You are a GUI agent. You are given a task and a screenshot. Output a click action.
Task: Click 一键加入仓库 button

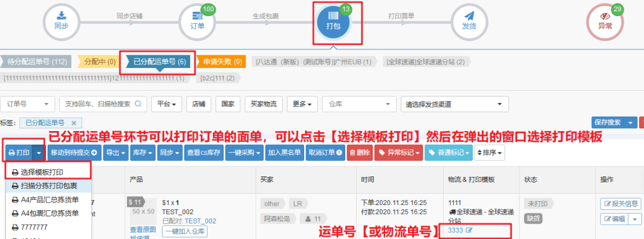[185, 231]
